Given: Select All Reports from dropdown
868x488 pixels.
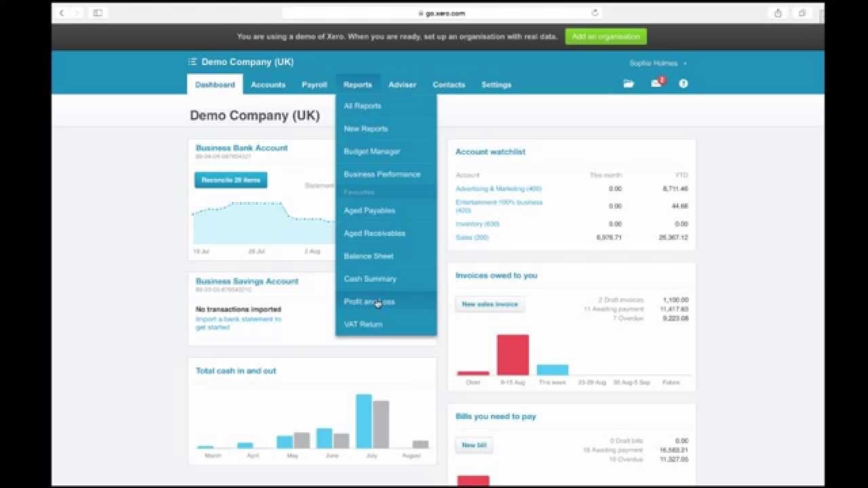Looking at the screenshot, I should (x=386, y=106).
